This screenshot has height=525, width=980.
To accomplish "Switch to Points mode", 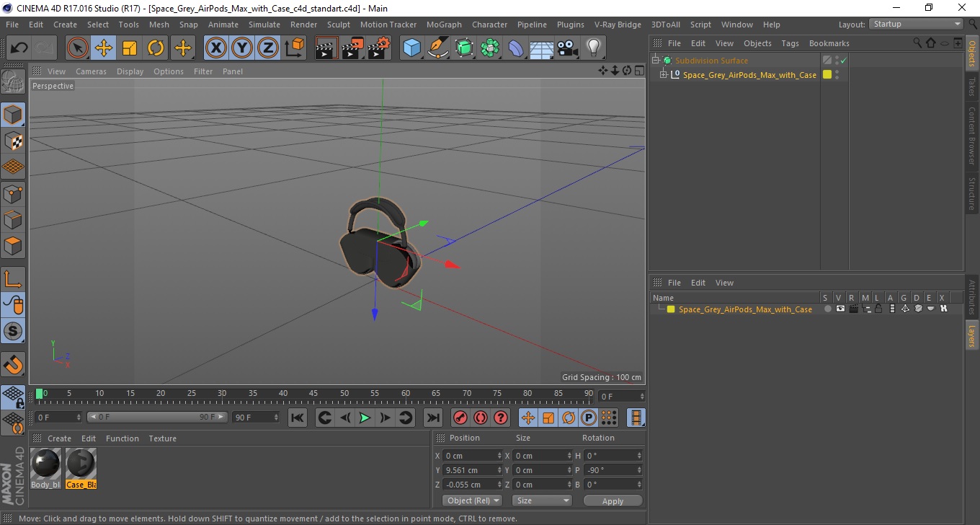I will [x=13, y=193].
